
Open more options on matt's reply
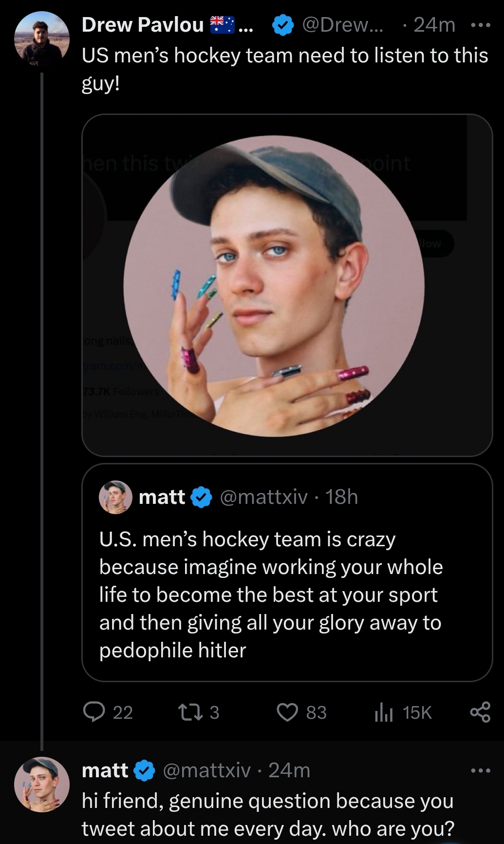[x=481, y=770]
